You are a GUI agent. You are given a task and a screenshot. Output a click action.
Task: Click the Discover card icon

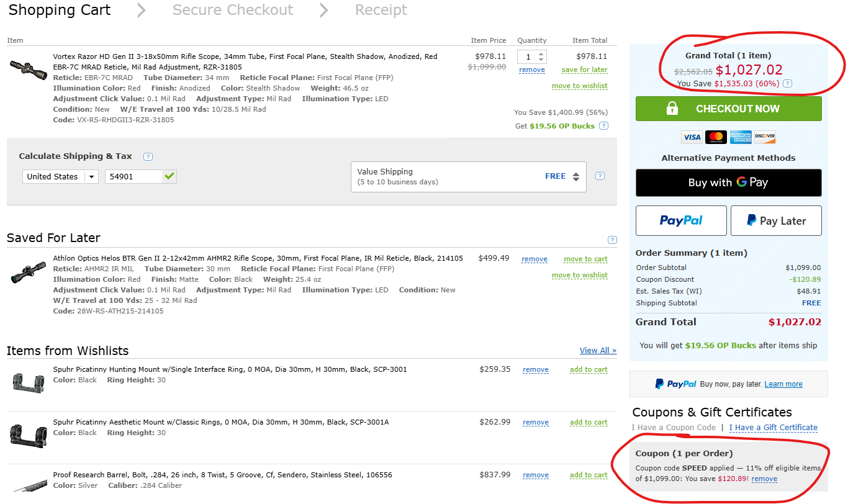765,137
